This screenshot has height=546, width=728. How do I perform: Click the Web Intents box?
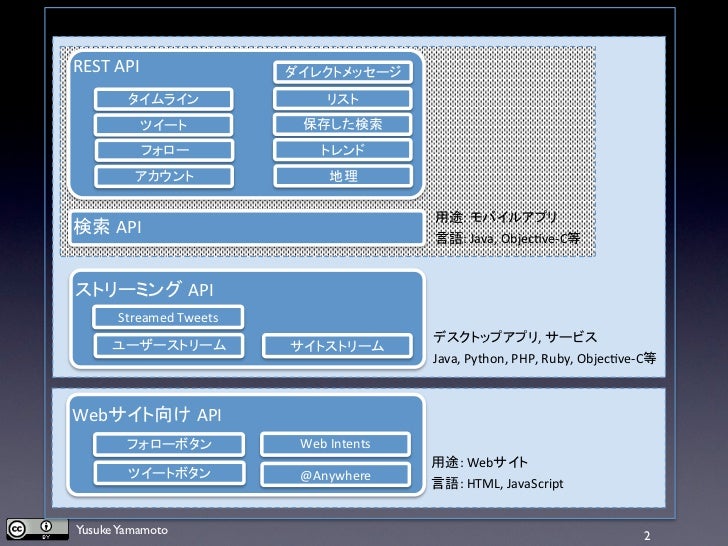pyautogui.click(x=335, y=444)
